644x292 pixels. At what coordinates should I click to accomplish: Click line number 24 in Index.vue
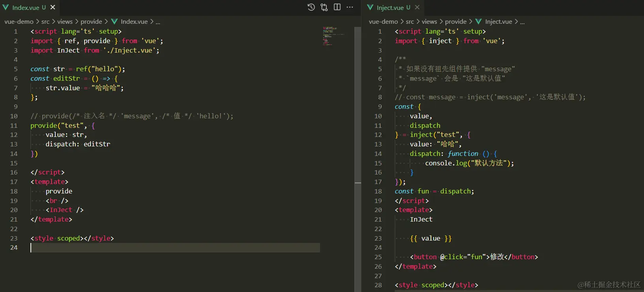(14, 248)
